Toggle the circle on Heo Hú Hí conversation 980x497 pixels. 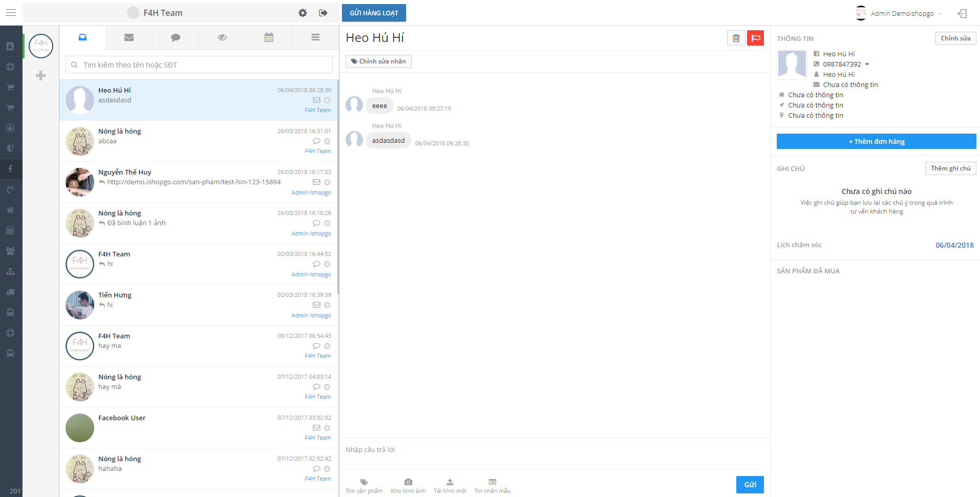327,100
